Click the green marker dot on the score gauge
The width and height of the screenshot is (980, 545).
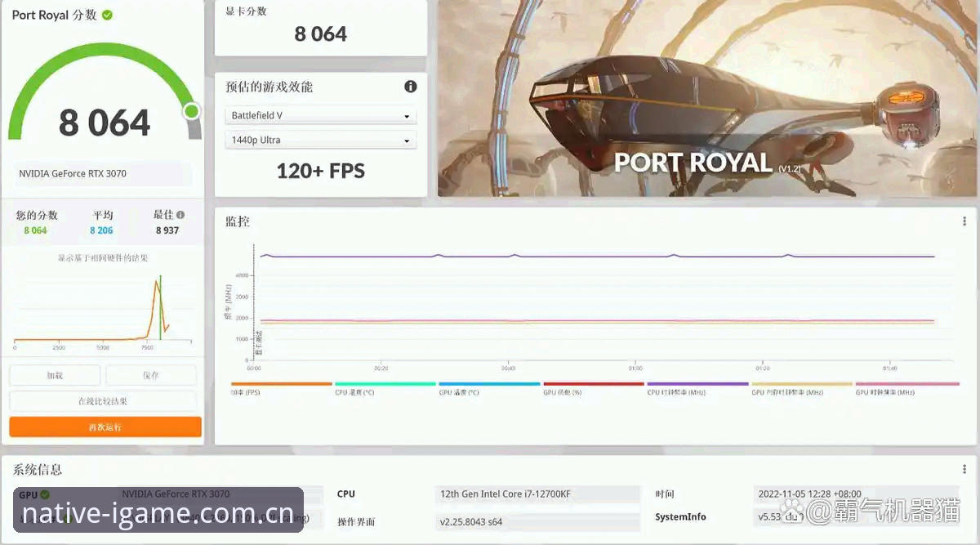tap(192, 111)
